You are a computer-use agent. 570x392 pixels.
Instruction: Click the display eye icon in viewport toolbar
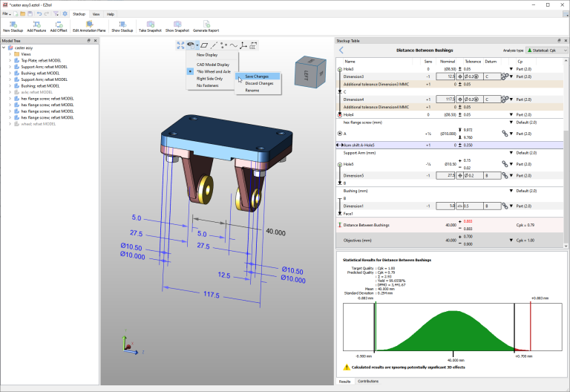[x=191, y=45]
